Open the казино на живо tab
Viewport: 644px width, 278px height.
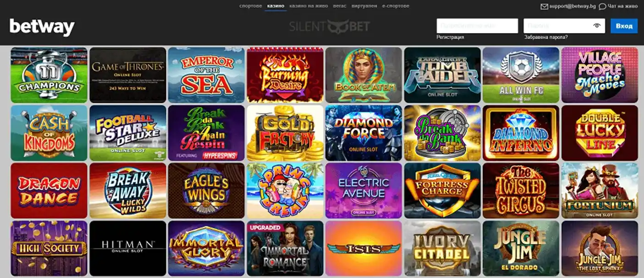click(x=309, y=6)
